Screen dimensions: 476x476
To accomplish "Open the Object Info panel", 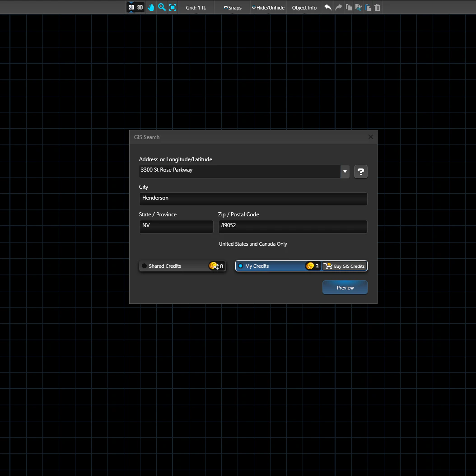I will (304, 7).
